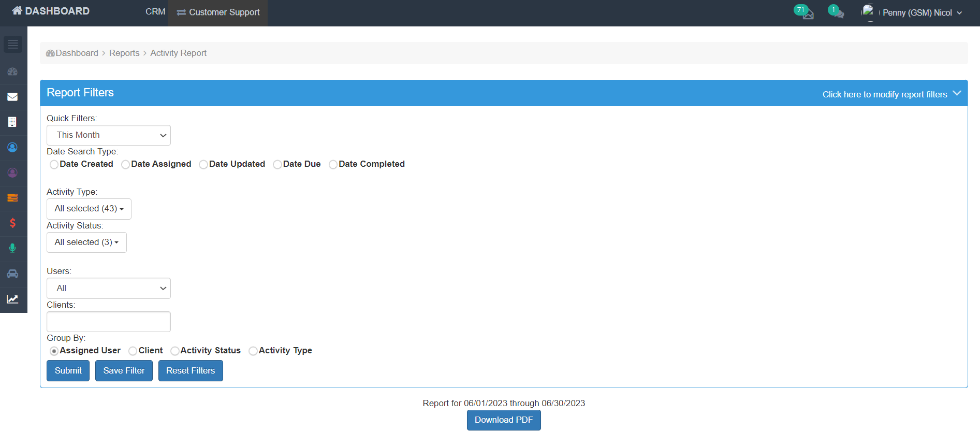Go to DASHBOARD home in the top bar
The width and height of the screenshot is (980, 445).
tap(51, 11)
